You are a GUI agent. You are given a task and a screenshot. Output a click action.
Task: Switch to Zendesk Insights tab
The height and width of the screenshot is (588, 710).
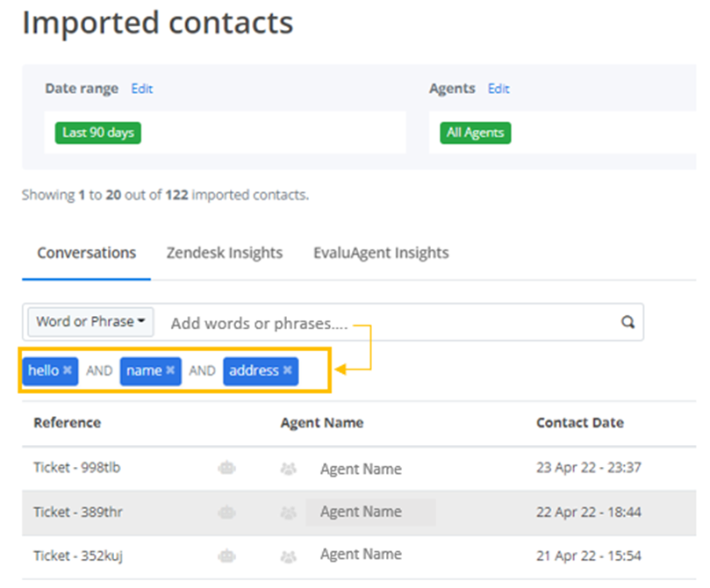[225, 253]
